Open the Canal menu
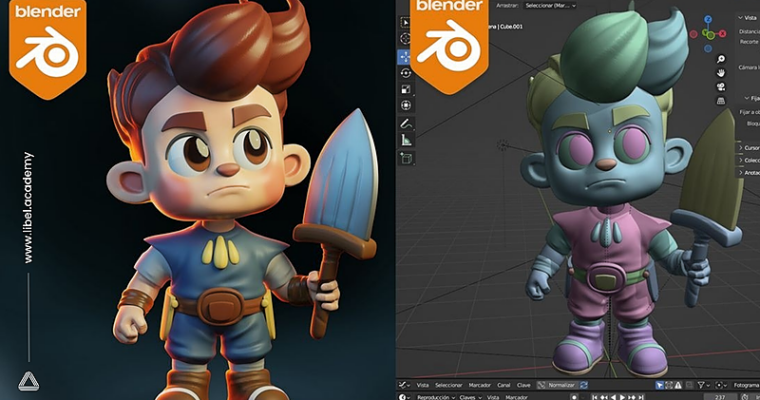This screenshot has width=760, height=400. [504, 385]
